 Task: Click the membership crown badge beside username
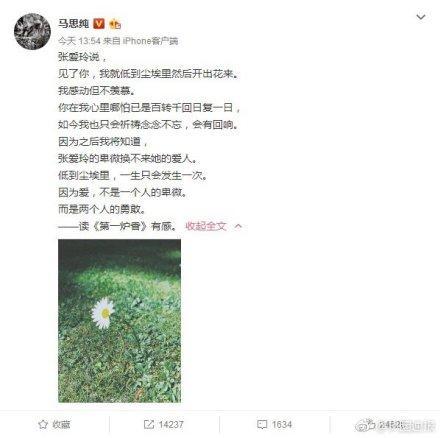(x=115, y=24)
